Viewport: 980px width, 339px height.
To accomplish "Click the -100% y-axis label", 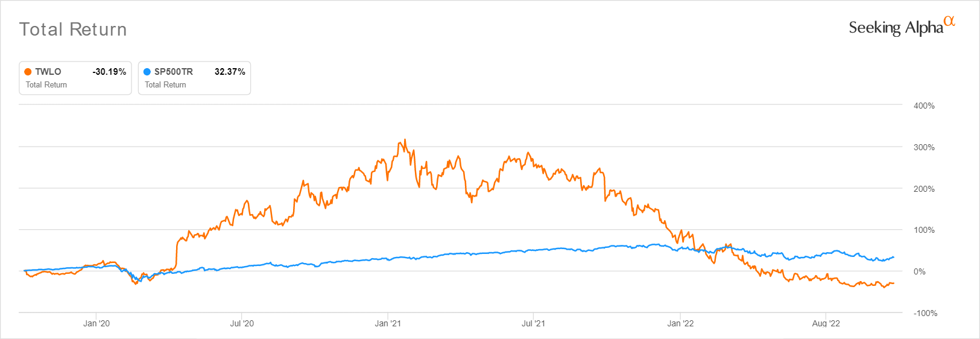I will pos(925,313).
